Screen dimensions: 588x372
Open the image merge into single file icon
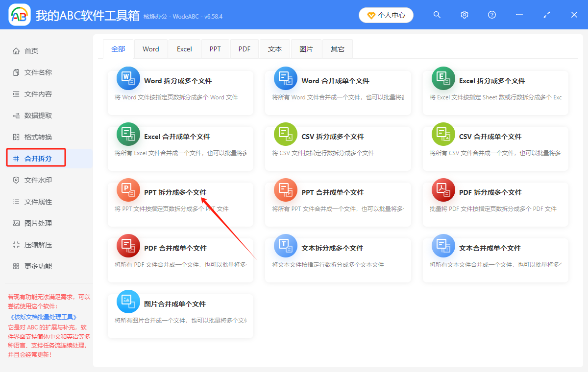pyautogui.click(x=128, y=302)
